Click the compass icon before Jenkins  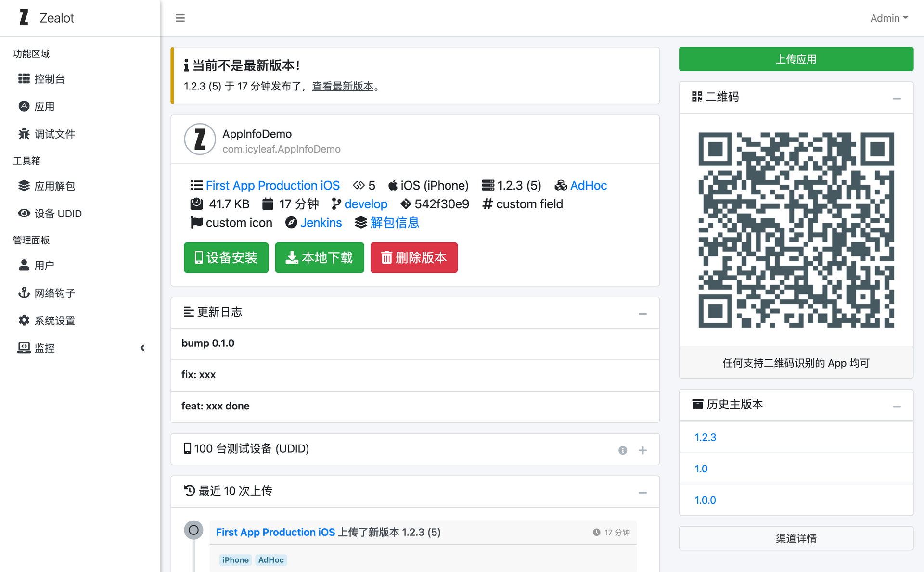point(291,223)
